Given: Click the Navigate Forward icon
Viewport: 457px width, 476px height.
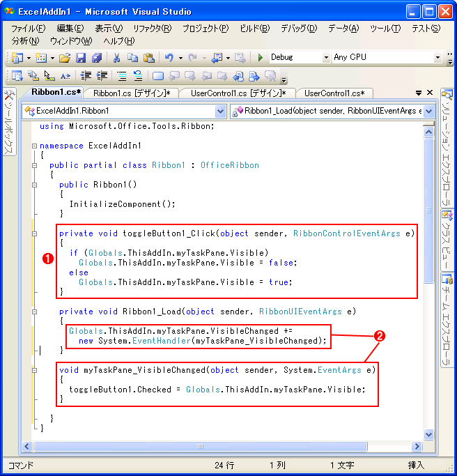Looking at the screenshot, I should pyautogui.click(x=240, y=57).
